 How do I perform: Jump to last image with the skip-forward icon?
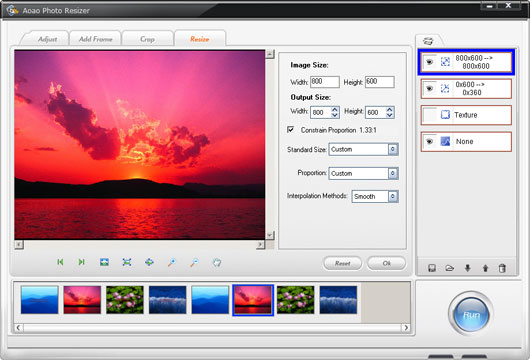(x=81, y=262)
